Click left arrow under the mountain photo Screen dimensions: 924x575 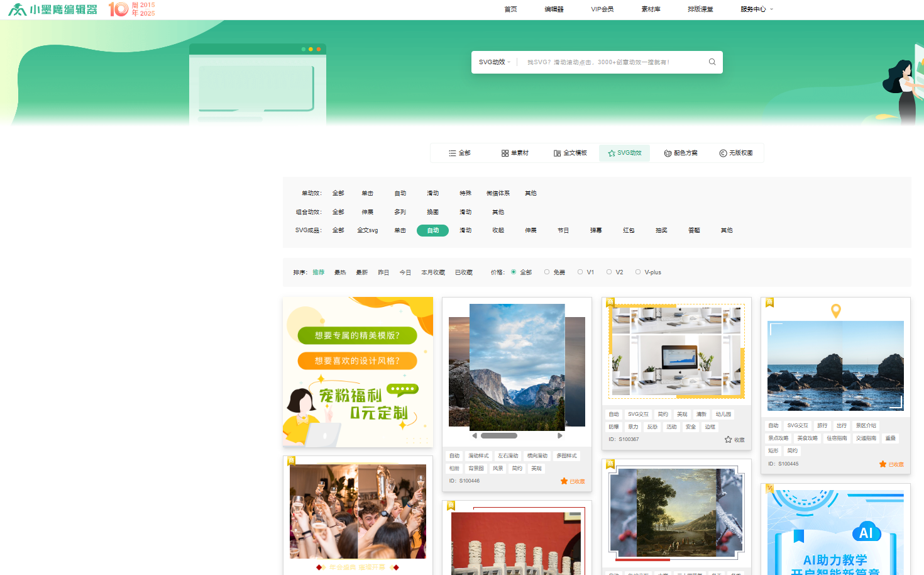coord(475,435)
